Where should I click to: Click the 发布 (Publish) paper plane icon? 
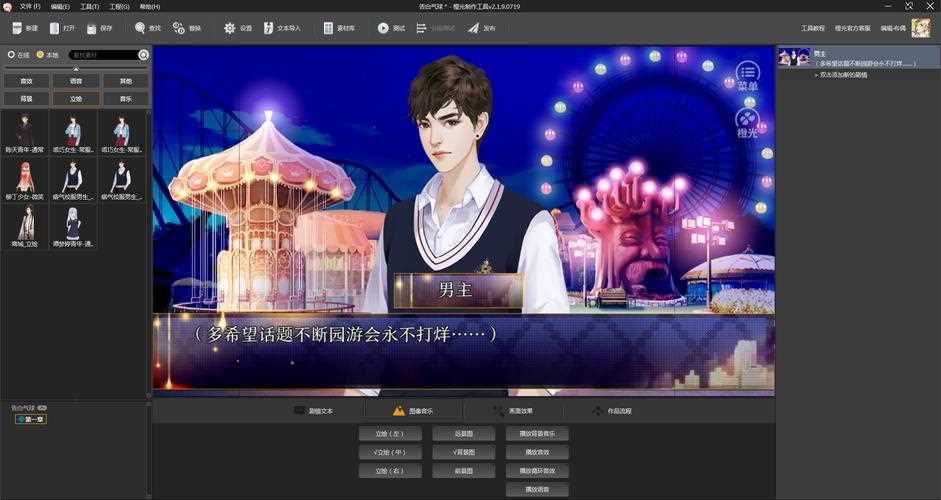pos(473,28)
